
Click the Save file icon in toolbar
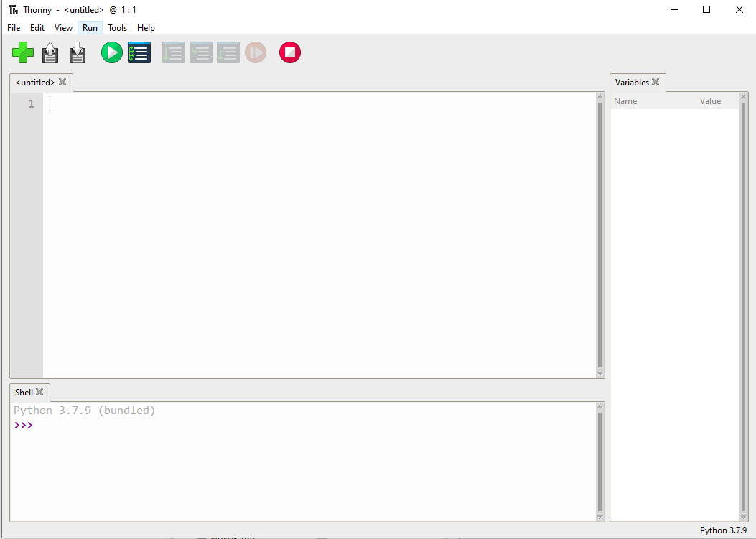78,52
